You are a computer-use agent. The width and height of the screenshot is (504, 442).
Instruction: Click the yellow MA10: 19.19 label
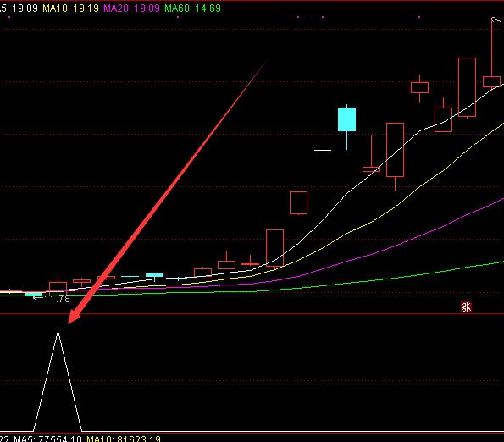point(70,8)
